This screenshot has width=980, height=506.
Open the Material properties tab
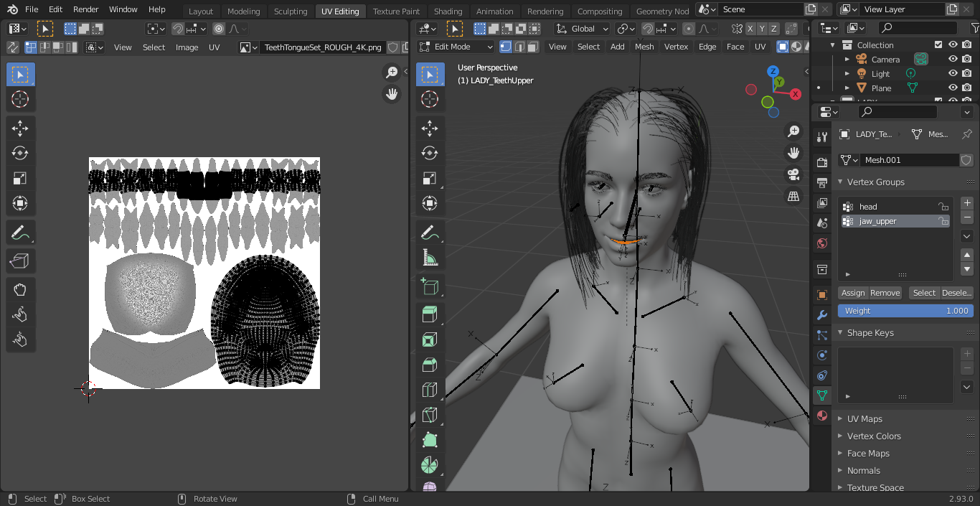click(x=822, y=416)
